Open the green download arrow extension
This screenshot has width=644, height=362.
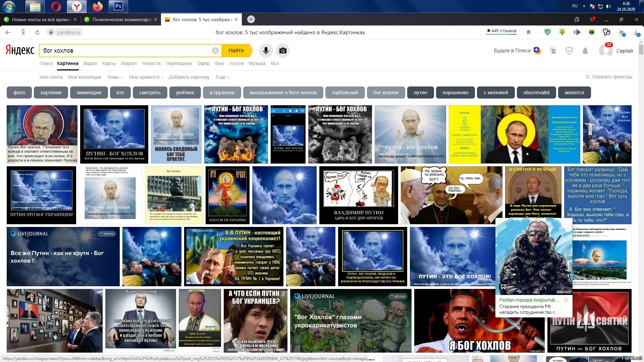tap(562, 32)
